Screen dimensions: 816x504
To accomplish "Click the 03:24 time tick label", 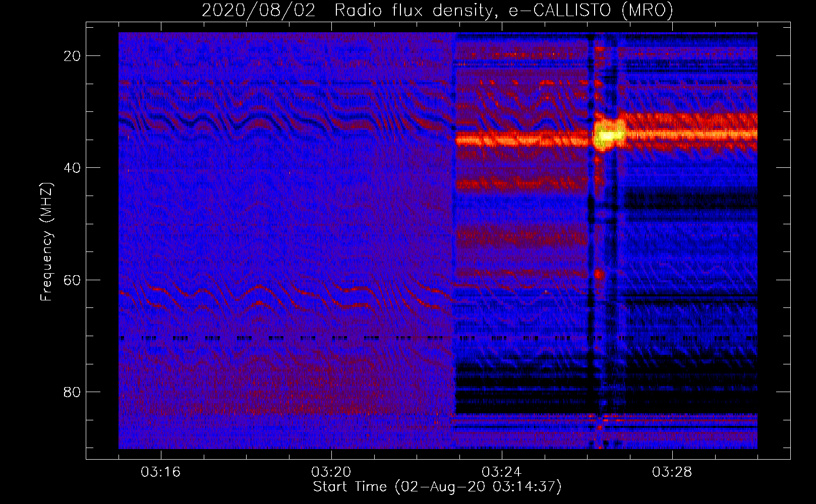I will coord(502,472).
